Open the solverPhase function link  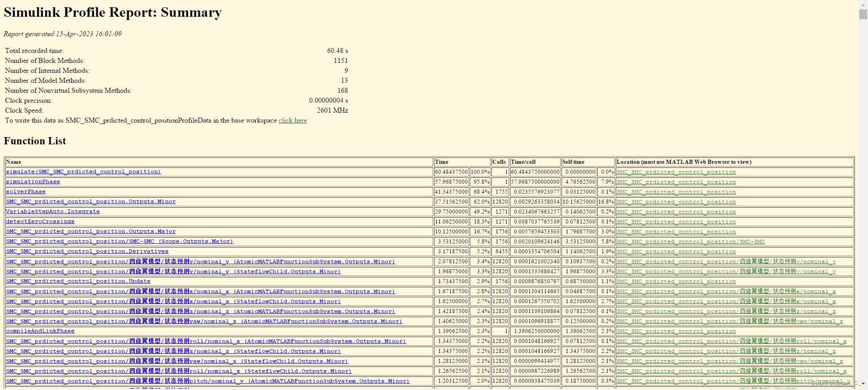pyautogui.click(x=26, y=192)
